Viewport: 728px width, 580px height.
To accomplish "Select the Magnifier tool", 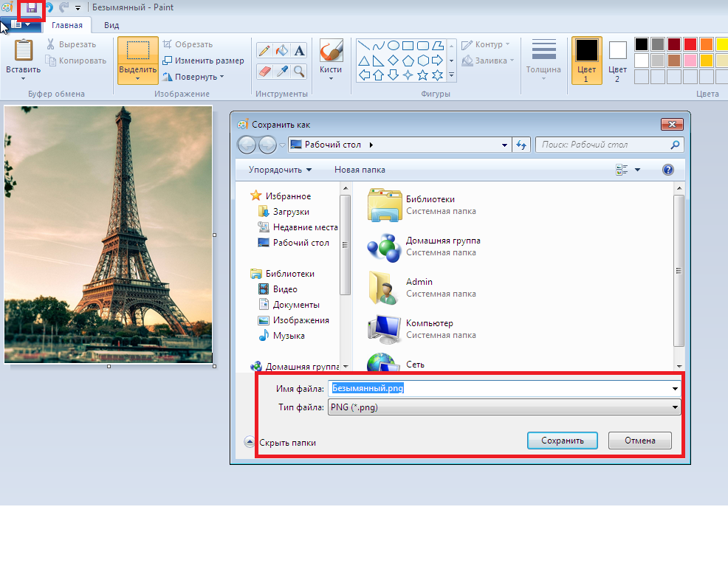I will [299, 71].
